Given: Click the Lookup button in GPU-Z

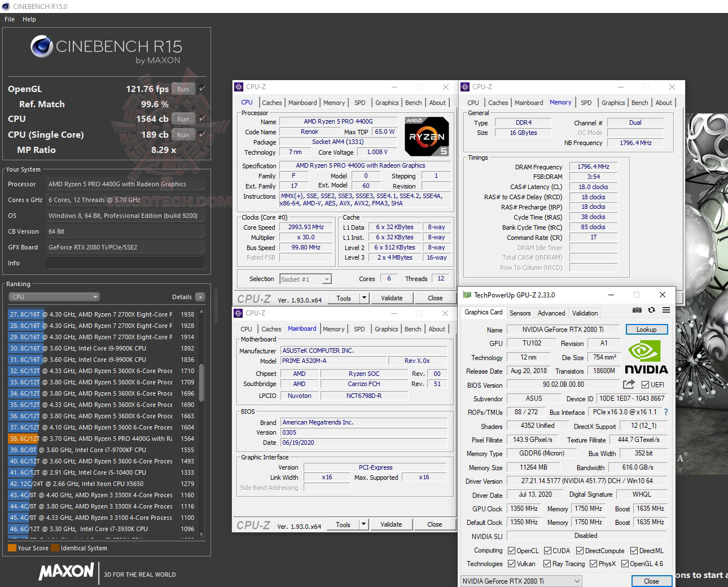Looking at the screenshot, I should coord(647,329).
